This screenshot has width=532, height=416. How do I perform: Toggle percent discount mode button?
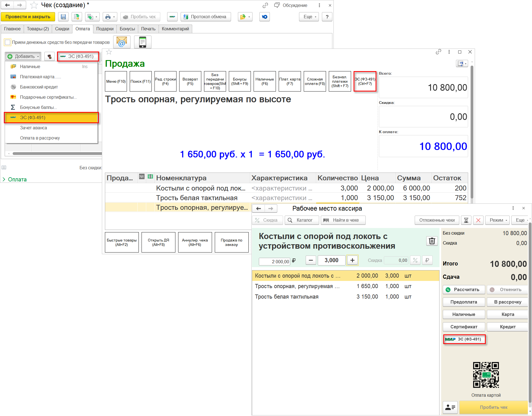415,260
